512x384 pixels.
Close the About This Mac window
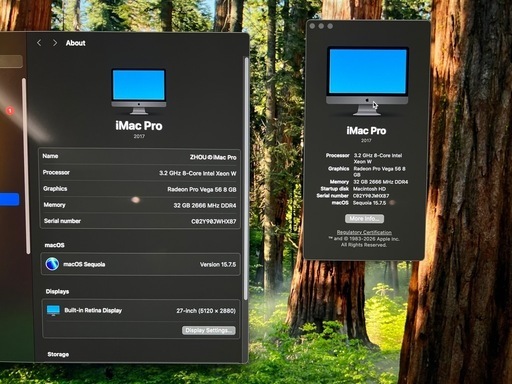point(312,26)
